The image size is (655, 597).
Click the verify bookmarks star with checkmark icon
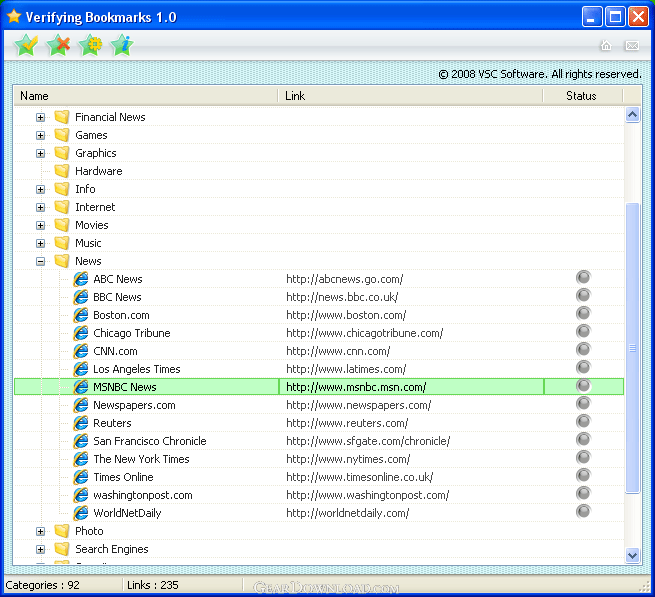[26, 45]
